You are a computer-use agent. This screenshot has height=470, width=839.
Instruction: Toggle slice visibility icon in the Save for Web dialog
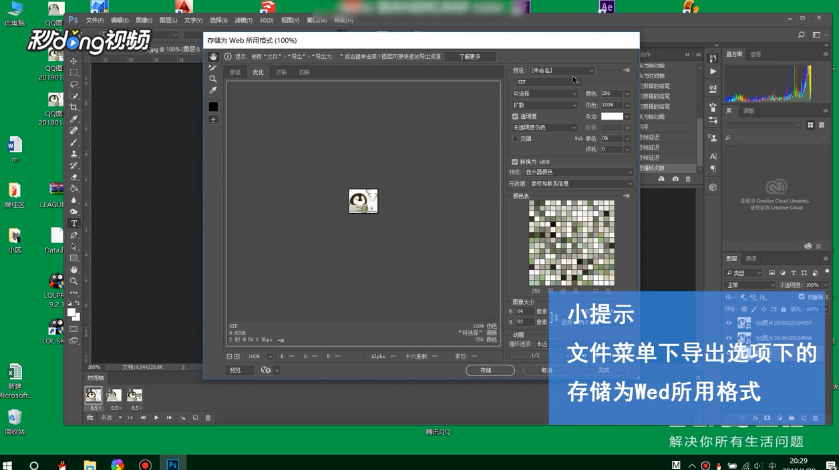213,120
